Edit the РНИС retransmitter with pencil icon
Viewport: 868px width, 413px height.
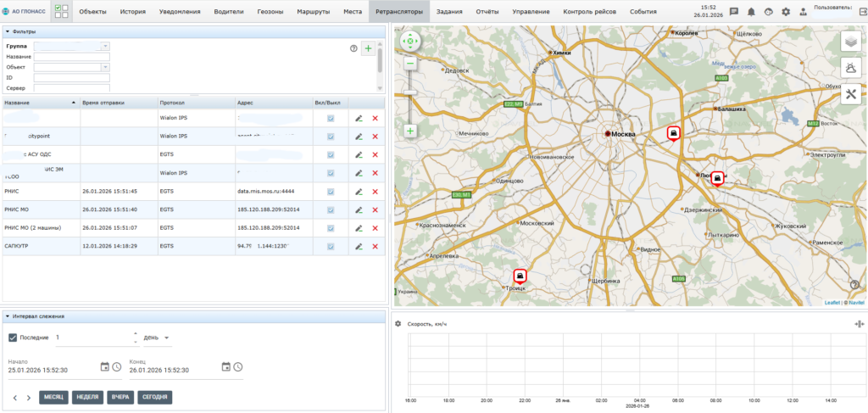(359, 191)
